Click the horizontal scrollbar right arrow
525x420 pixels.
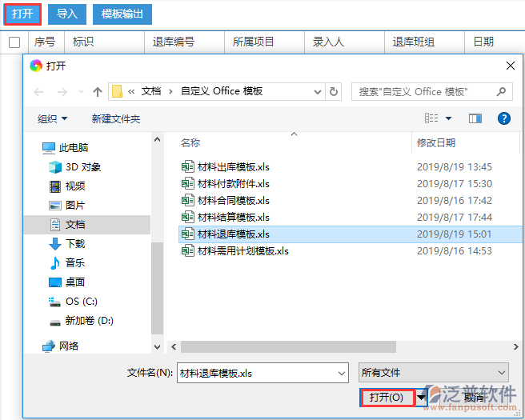pyautogui.click(x=516, y=346)
